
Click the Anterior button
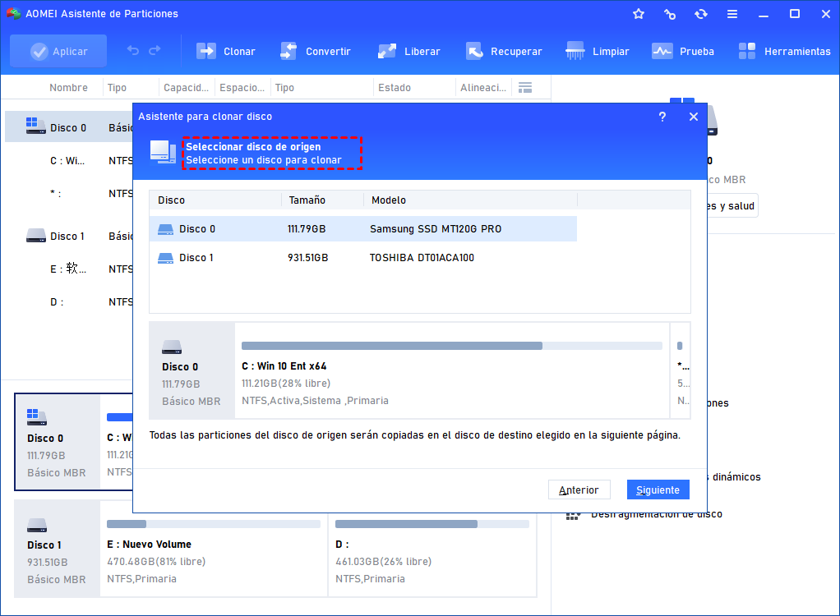[579, 490]
